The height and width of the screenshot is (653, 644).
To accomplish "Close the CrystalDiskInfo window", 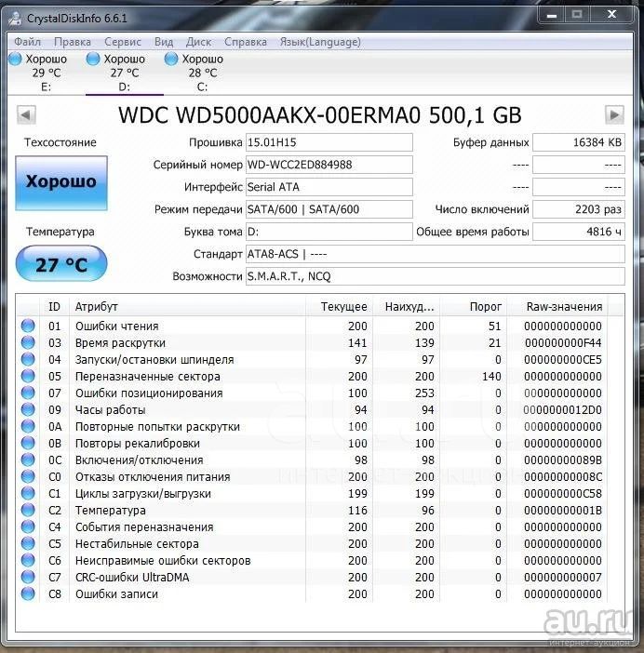I will point(611,15).
